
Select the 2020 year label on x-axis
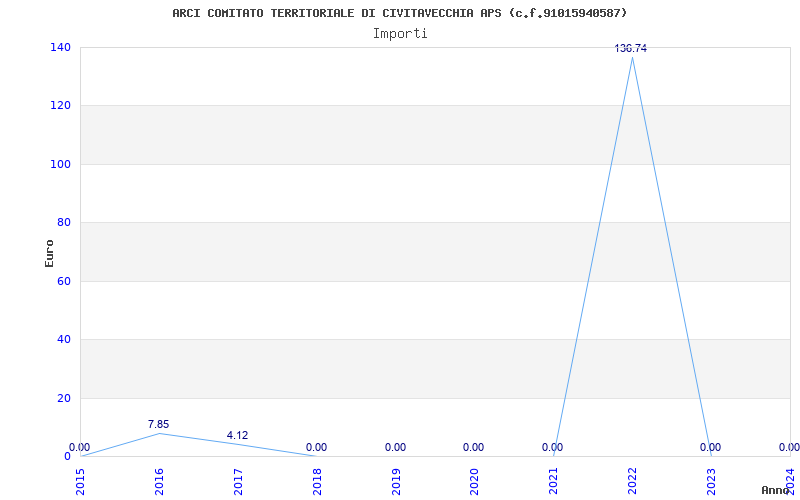pos(474,481)
